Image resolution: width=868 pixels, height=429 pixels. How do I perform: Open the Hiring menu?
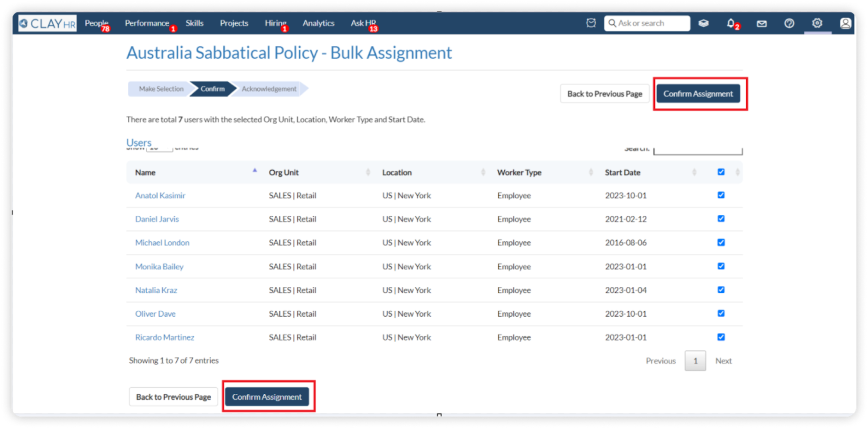(275, 23)
